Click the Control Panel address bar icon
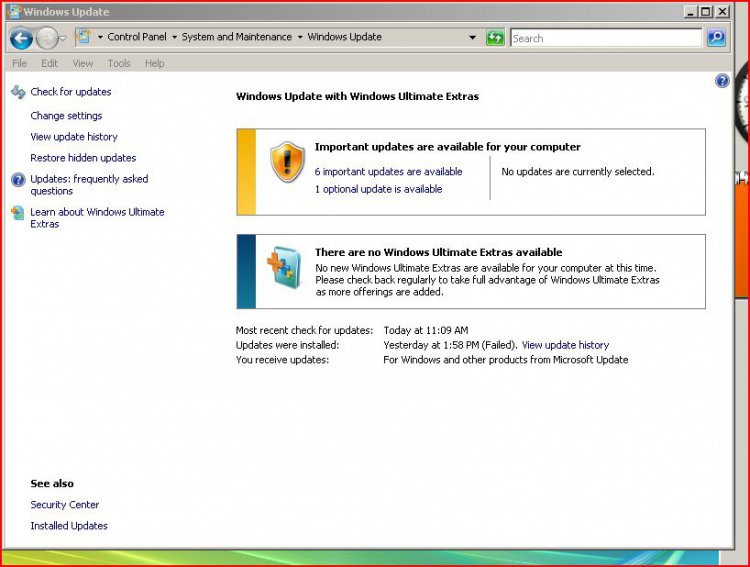Screen dimensions: 750x567 [x=84, y=36]
